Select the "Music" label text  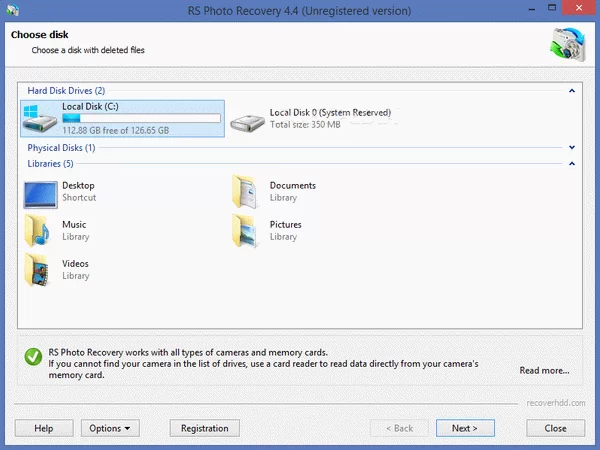74,225
